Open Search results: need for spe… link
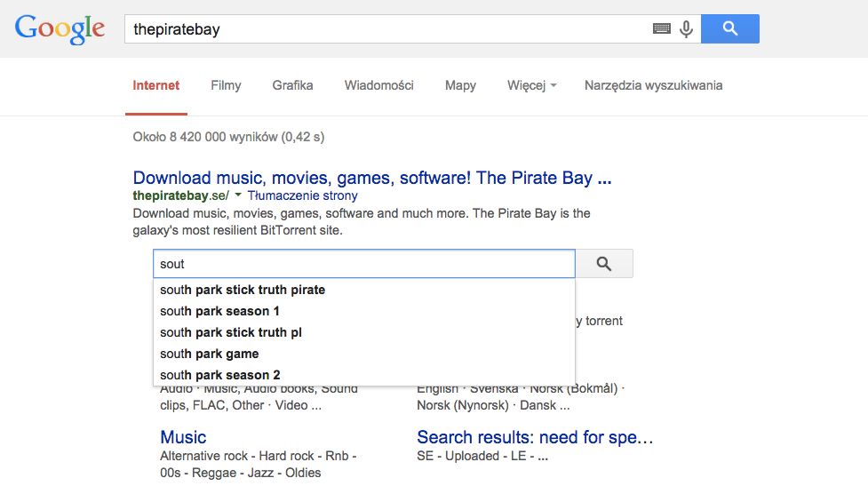This screenshot has height=486, width=868. (x=535, y=437)
